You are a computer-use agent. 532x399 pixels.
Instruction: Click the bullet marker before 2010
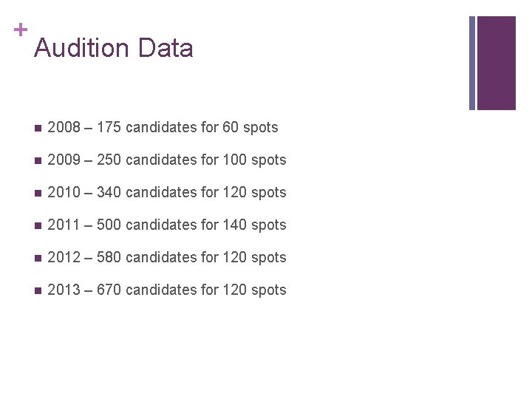point(36,193)
